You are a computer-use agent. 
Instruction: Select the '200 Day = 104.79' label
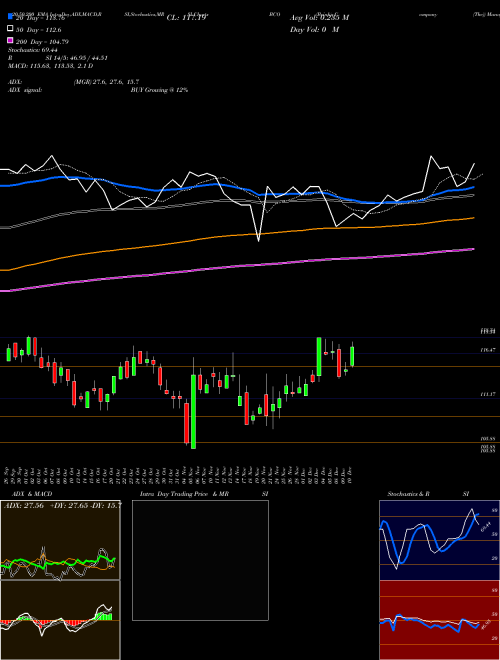click(42, 42)
